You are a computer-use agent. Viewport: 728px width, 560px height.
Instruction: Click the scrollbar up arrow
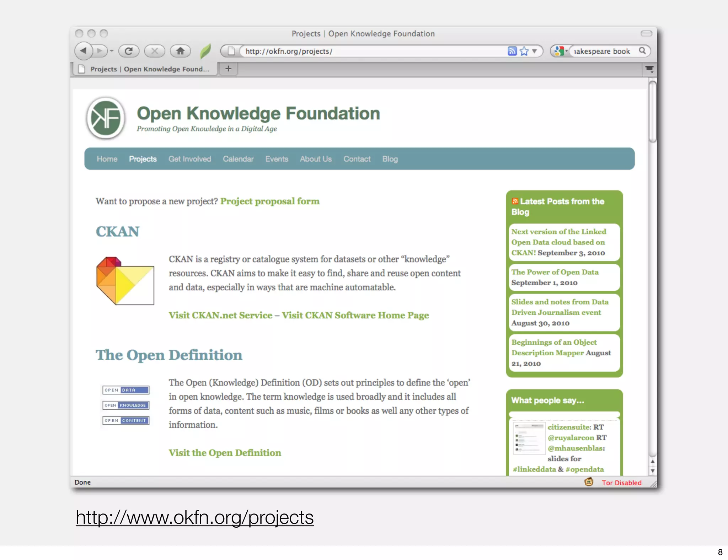click(x=652, y=461)
